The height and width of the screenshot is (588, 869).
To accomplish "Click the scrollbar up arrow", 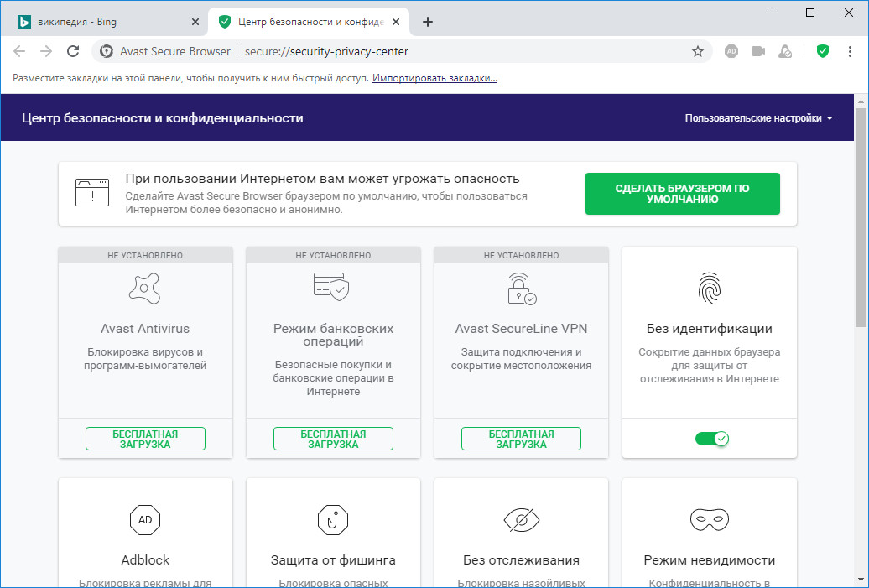I will [x=860, y=101].
